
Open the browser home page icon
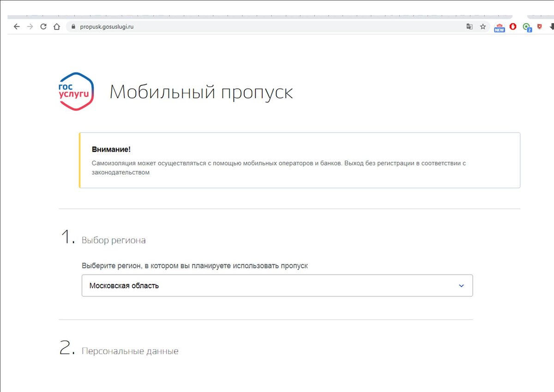57,27
